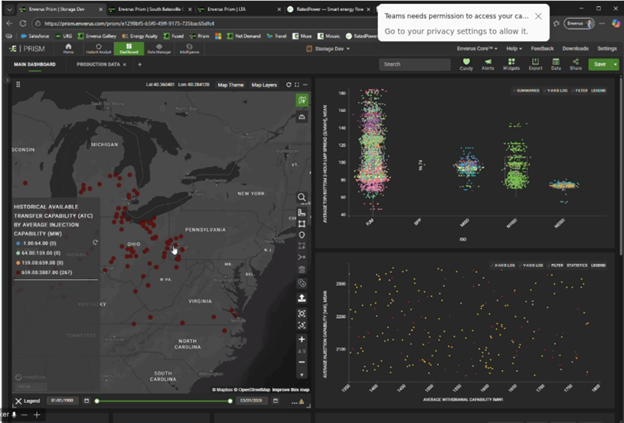Click the map upload layer icon
Image resolution: width=624 pixels, height=423 pixels.
click(x=302, y=298)
